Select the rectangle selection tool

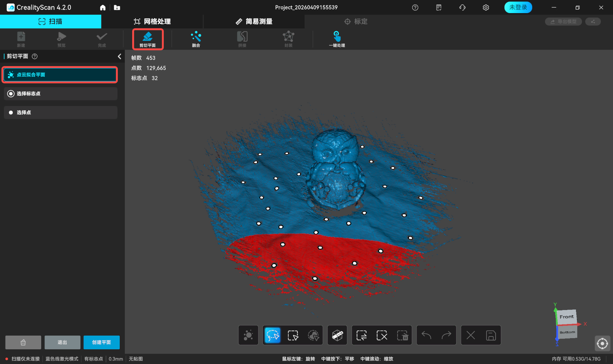point(293,335)
